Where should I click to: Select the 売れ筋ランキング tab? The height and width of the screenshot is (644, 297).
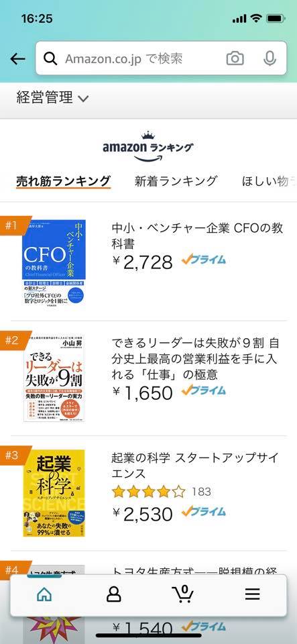point(64,180)
